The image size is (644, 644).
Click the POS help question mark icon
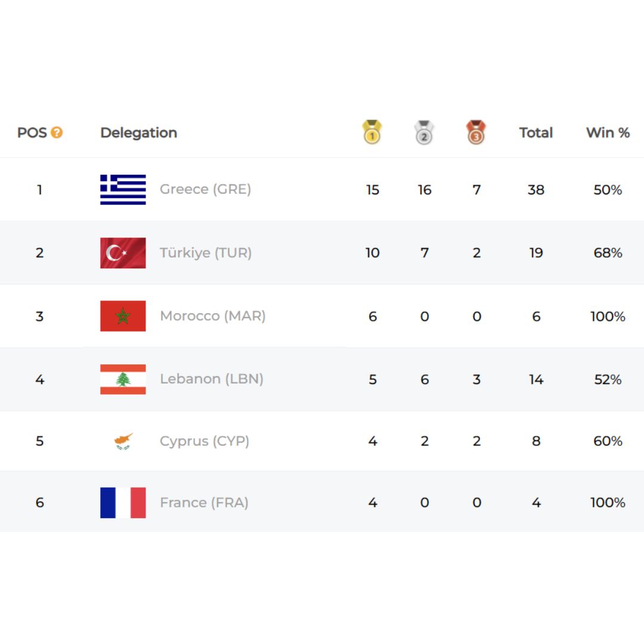click(x=56, y=132)
